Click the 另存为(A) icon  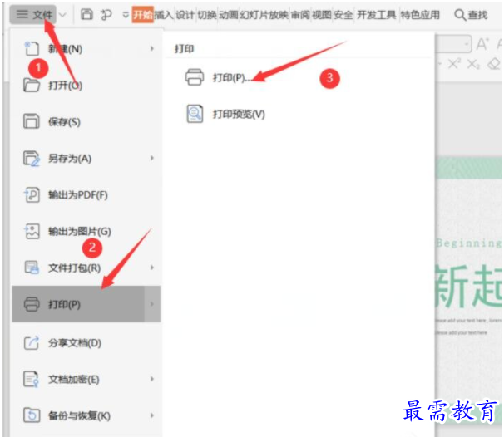(32, 159)
